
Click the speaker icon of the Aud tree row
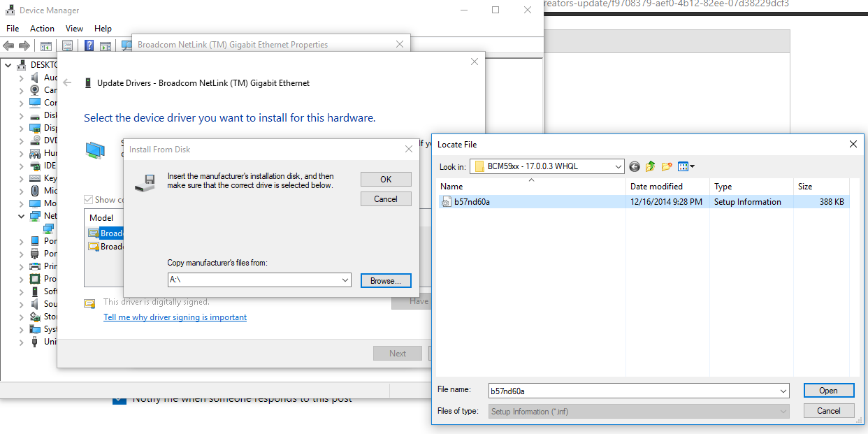click(x=35, y=78)
